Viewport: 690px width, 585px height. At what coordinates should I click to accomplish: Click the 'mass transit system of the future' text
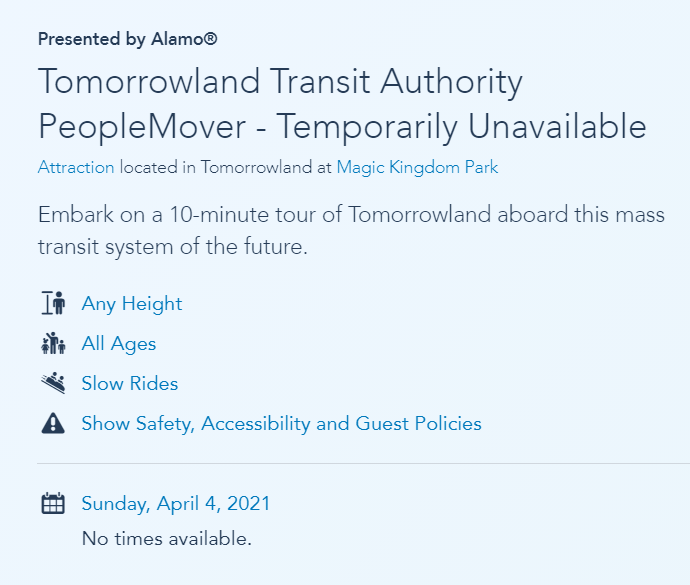point(172,246)
